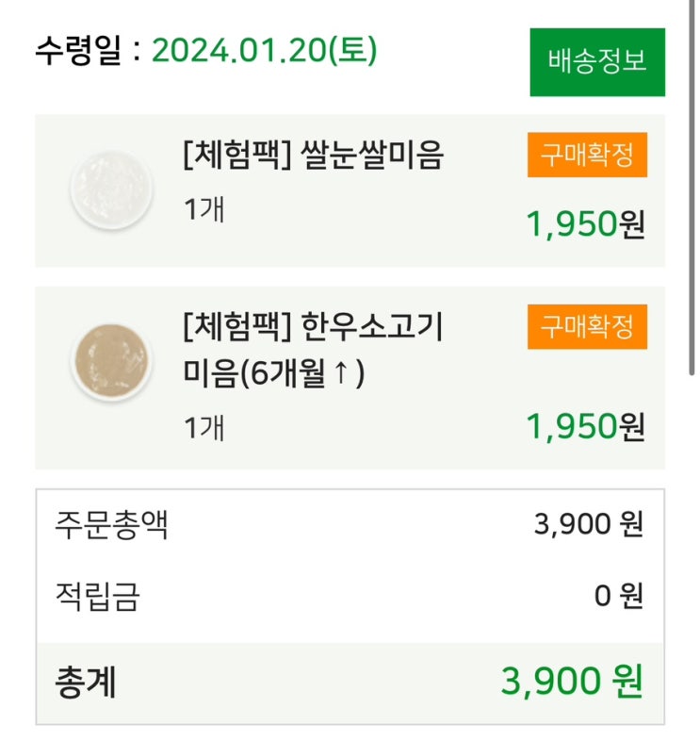Click the 쌀눈쌀미음 product thumbnail image

pos(110,189)
